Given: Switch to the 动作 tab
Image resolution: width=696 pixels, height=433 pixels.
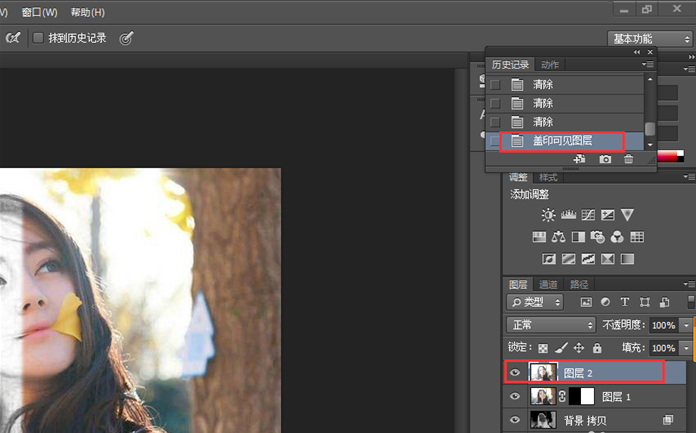Looking at the screenshot, I should (x=550, y=65).
